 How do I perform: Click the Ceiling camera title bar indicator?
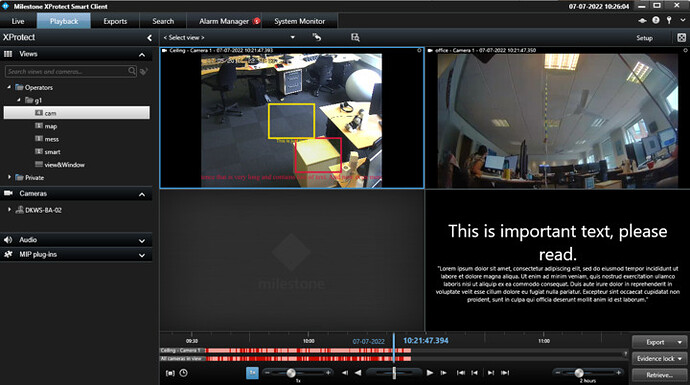[x=419, y=50]
